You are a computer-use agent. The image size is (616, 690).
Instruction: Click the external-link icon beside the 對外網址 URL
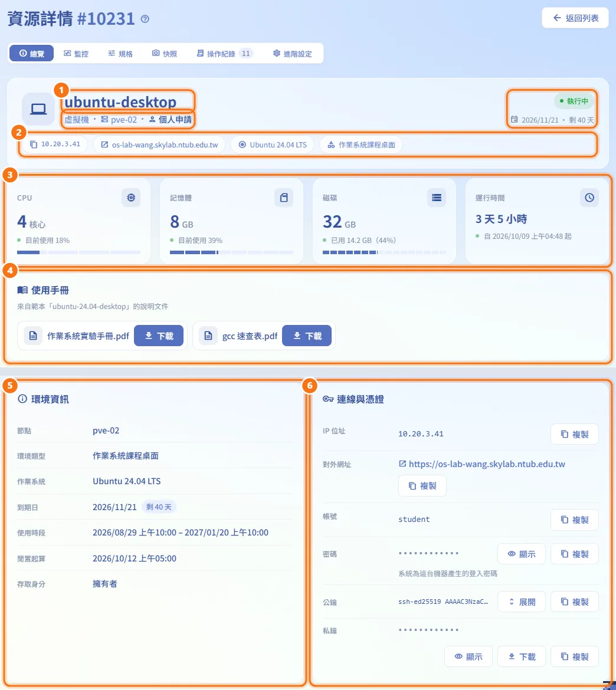click(402, 464)
